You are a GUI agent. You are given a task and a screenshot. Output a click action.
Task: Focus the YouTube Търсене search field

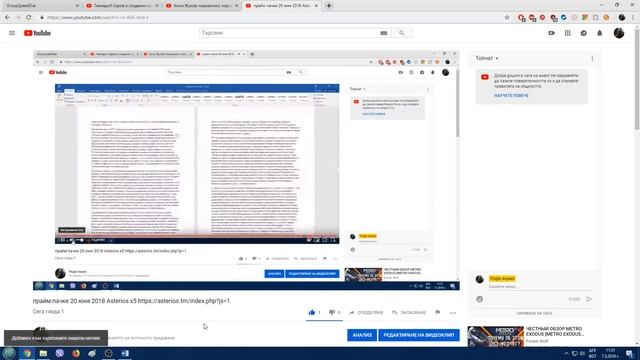point(289,33)
